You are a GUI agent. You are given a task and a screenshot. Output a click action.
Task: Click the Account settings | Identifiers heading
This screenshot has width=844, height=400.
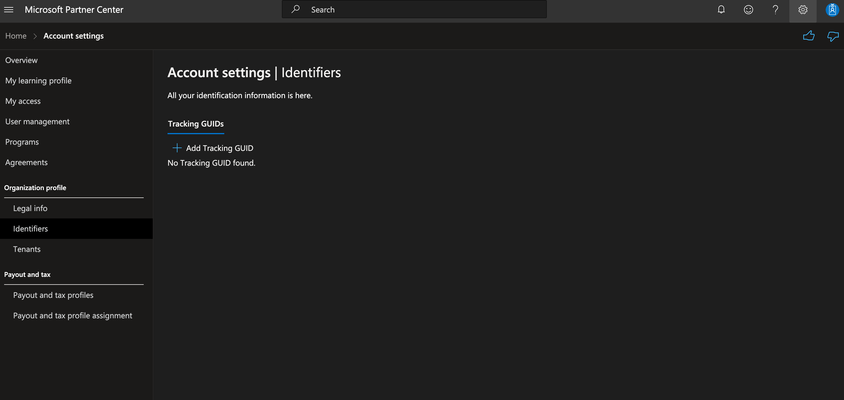click(x=254, y=73)
